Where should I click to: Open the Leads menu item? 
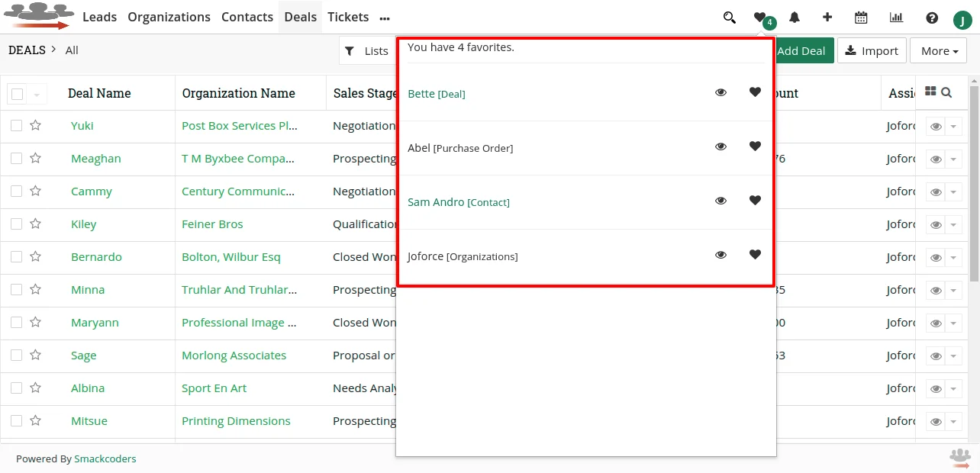click(99, 17)
